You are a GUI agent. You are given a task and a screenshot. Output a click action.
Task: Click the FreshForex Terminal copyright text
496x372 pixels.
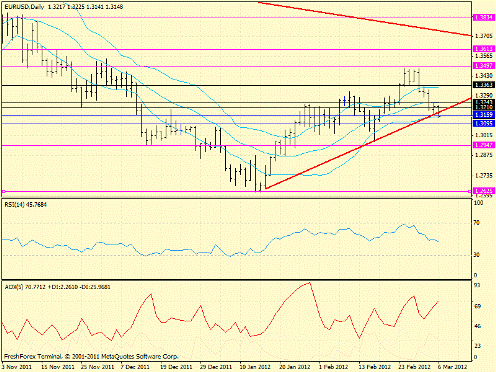(91, 357)
